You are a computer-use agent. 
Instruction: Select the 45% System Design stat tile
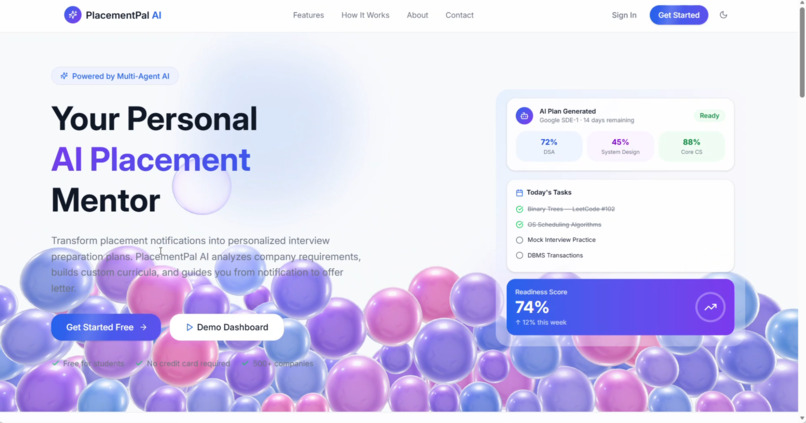tap(620, 146)
